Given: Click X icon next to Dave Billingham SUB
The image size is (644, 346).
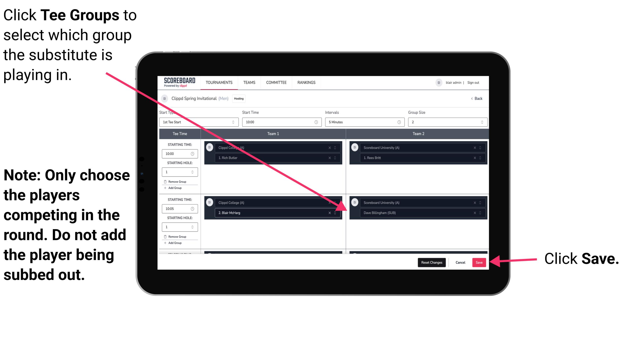Looking at the screenshot, I should 475,213.
